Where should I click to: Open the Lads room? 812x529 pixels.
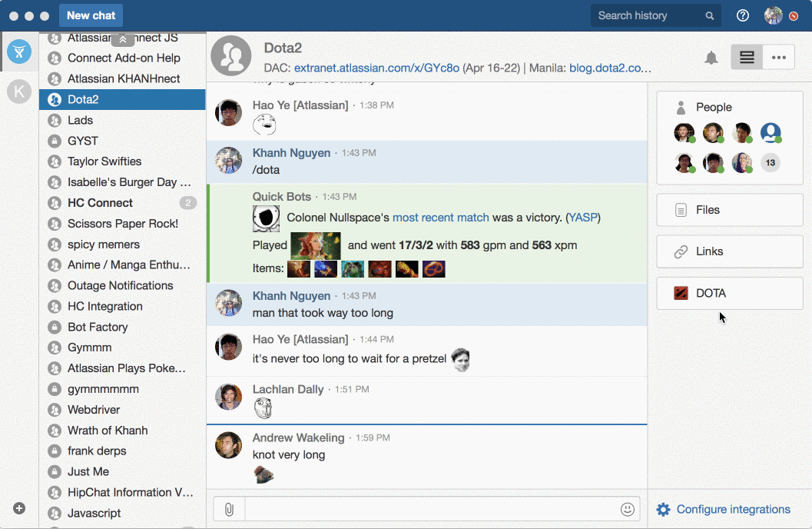(x=123, y=120)
